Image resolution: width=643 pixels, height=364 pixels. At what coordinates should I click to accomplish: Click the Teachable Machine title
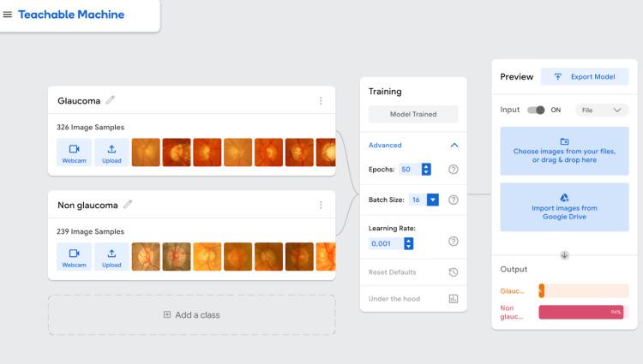(71, 15)
